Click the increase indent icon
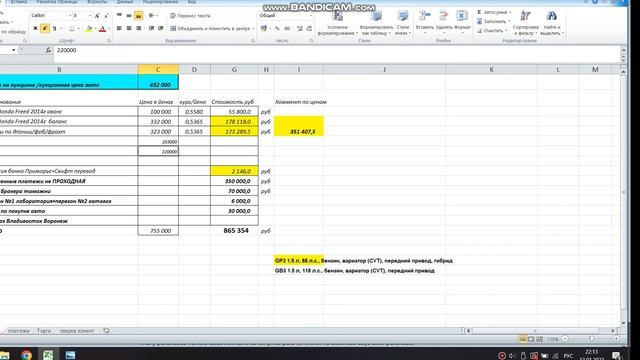640x360 pixels. tap(161, 29)
